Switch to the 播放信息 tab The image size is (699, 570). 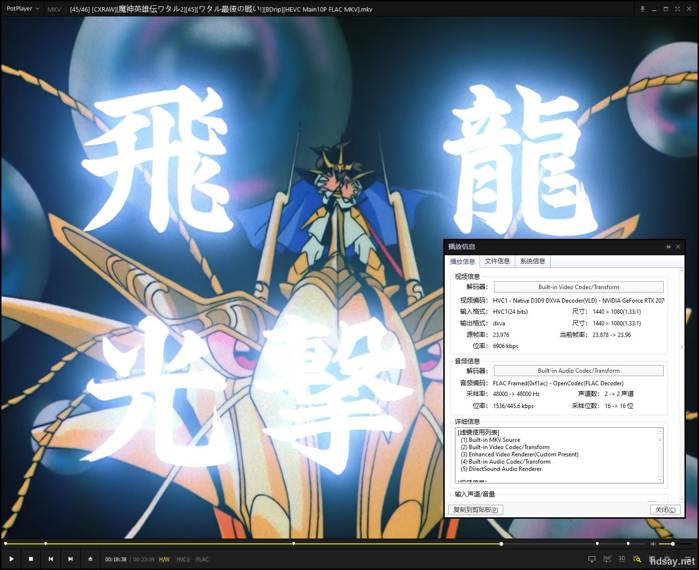pos(462,262)
